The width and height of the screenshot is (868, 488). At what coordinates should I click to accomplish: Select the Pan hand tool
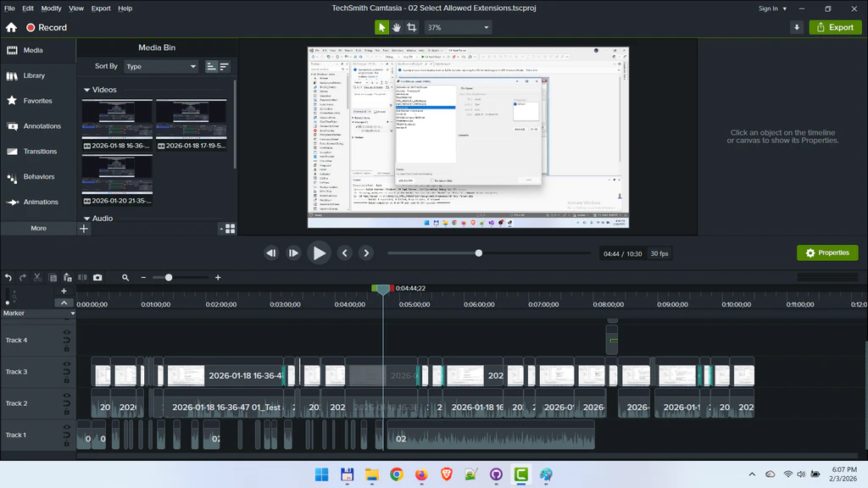click(395, 27)
